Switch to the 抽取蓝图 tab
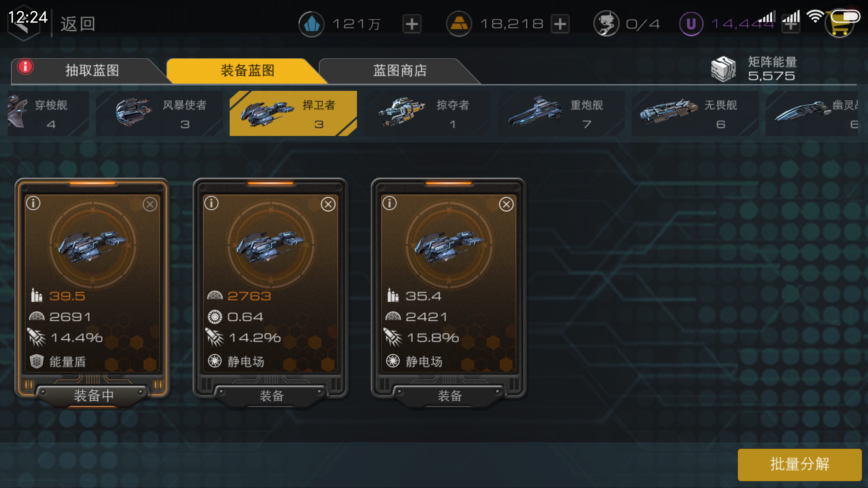The image size is (868, 488). click(92, 70)
